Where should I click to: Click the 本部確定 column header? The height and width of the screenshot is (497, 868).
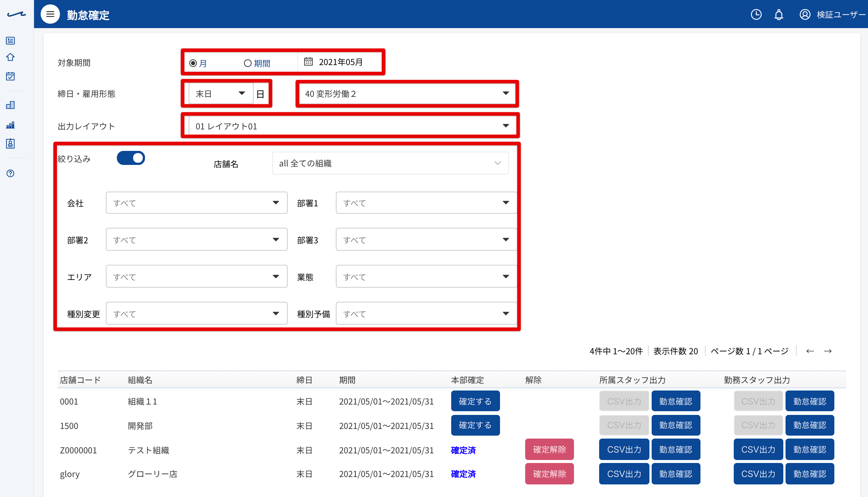click(467, 380)
